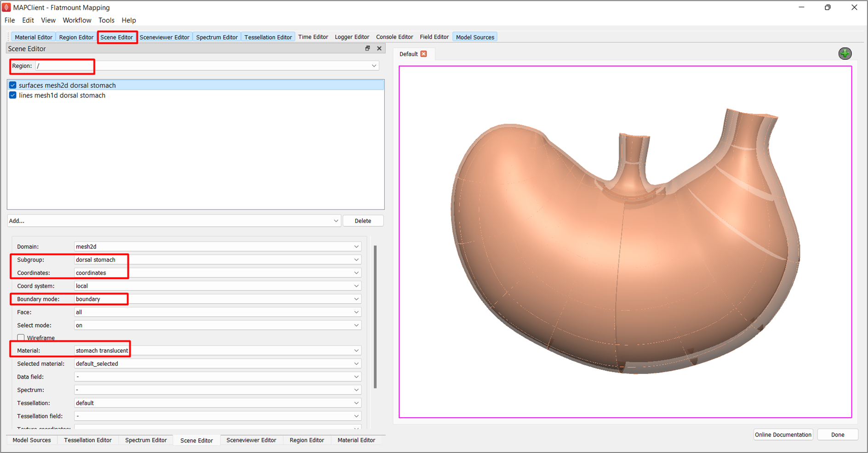Click Sceneviewer Editor in top toolbar

tap(165, 37)
